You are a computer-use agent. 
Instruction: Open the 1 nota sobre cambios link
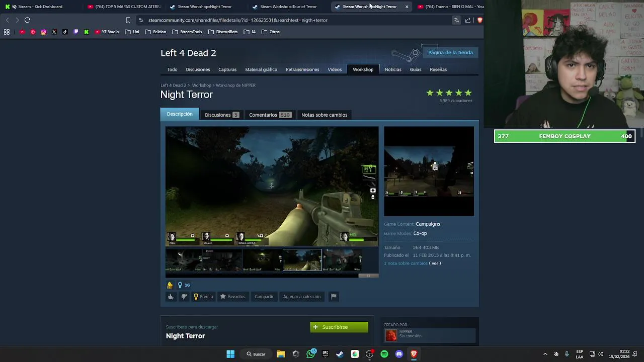click(406, 263)
